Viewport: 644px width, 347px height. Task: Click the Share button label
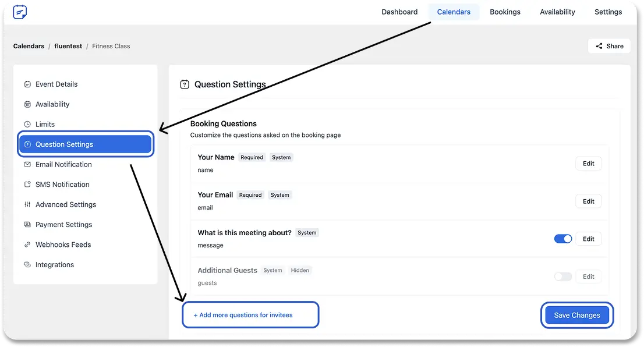pos(615,46)
